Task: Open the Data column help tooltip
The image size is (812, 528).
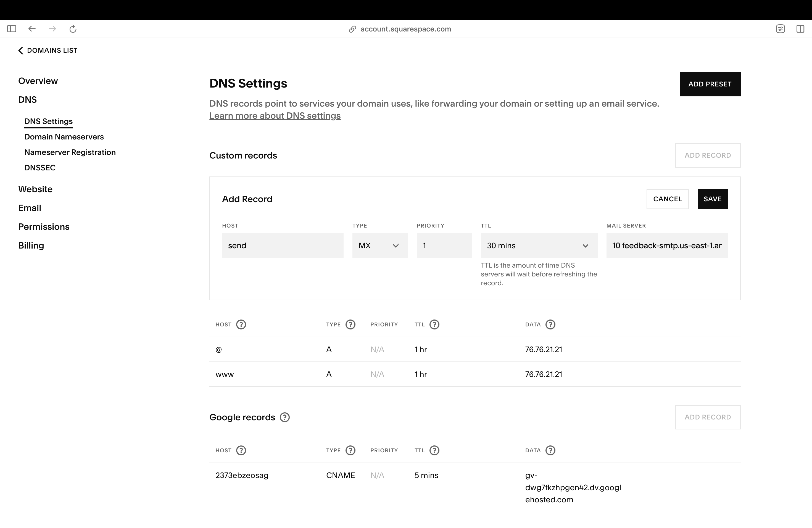Action: (x=550, y=324)
